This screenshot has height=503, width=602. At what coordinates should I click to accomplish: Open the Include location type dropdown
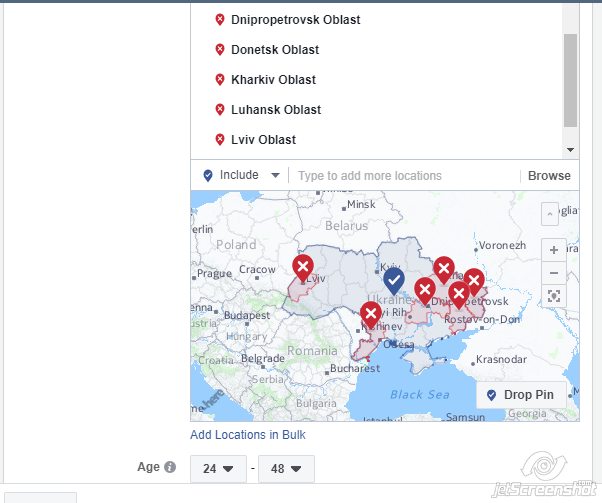tap(241, 175)
